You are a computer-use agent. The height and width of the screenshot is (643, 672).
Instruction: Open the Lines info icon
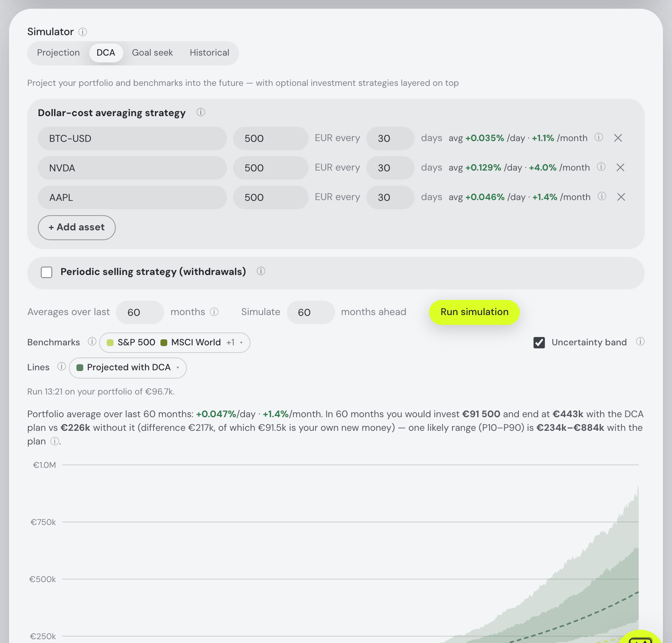click(x=61, y=367)
